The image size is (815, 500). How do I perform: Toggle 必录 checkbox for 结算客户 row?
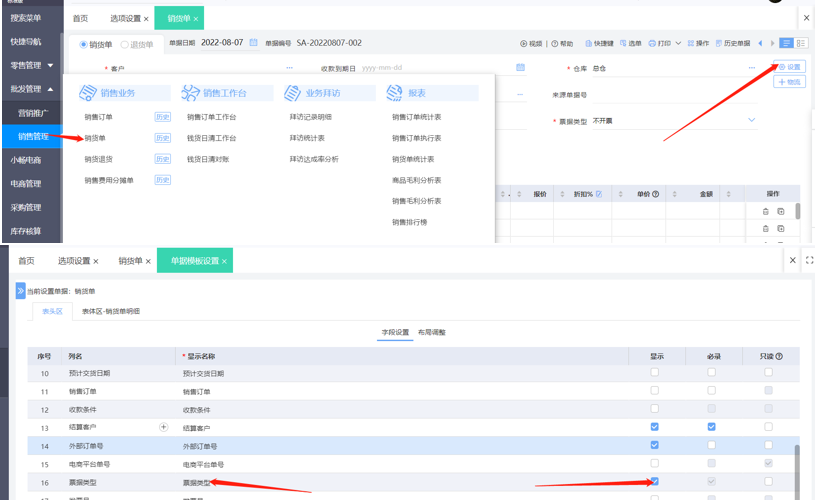[711, 427]
